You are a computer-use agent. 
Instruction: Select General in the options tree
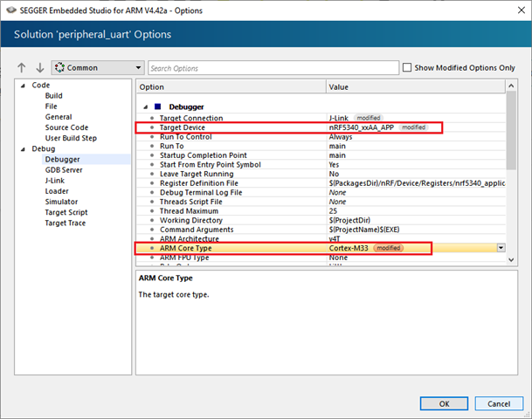tap(59, 117)
